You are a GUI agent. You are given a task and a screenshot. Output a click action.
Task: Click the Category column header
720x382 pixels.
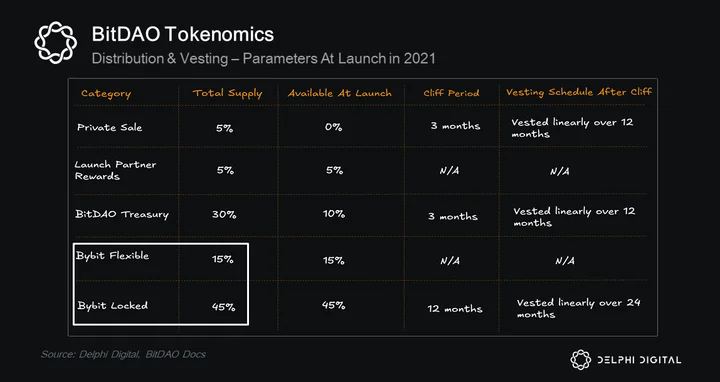pyautogui.click(x=106, y=94)
